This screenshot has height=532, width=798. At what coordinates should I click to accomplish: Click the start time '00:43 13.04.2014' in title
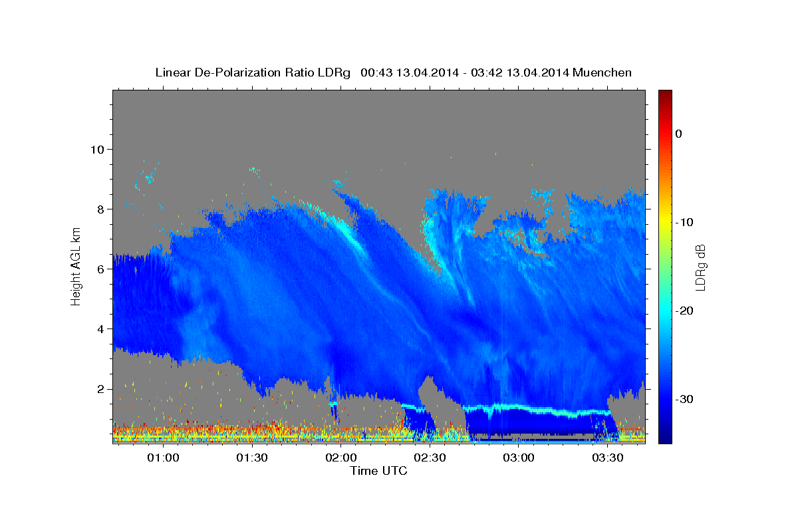pyautogui.click(x=410, y=72)
